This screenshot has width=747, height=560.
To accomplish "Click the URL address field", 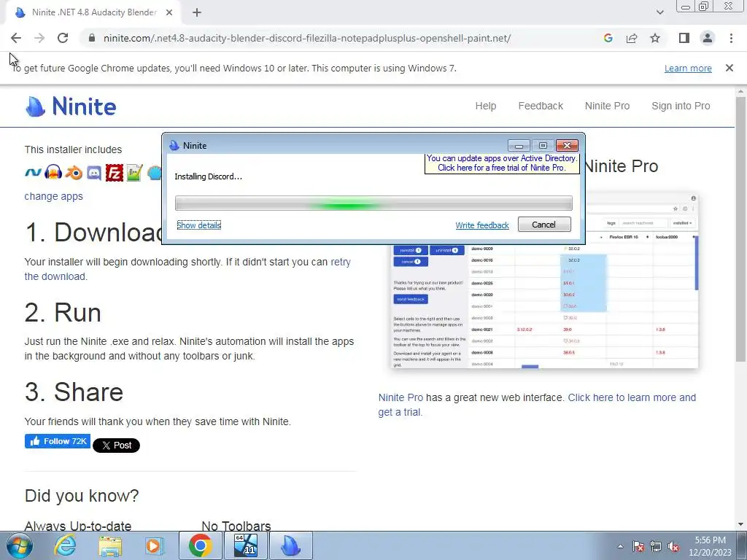I will pos(307,38).
